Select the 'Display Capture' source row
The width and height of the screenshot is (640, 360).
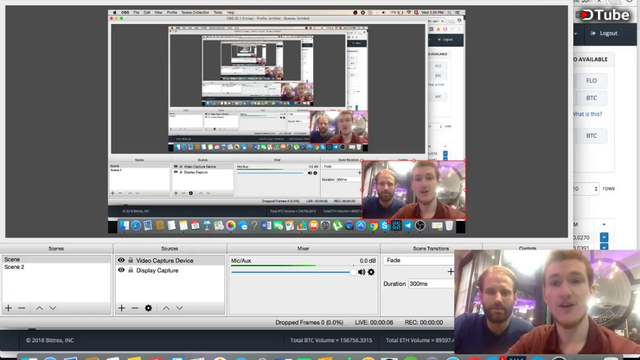coord(170,270)
